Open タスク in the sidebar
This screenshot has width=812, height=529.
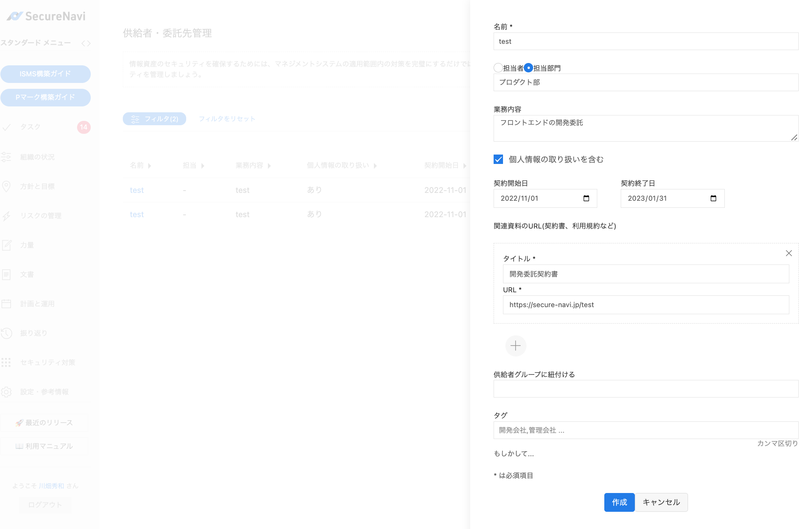(x=31, y=127)
